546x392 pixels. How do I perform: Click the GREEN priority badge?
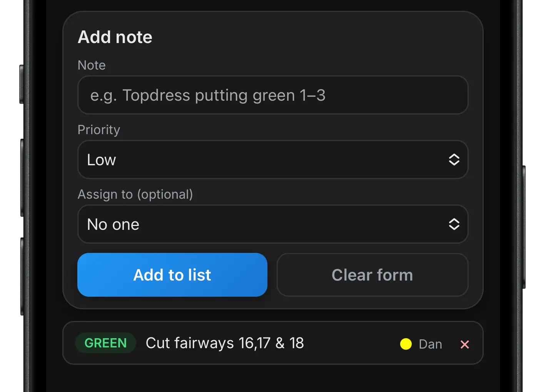point(105,343)
